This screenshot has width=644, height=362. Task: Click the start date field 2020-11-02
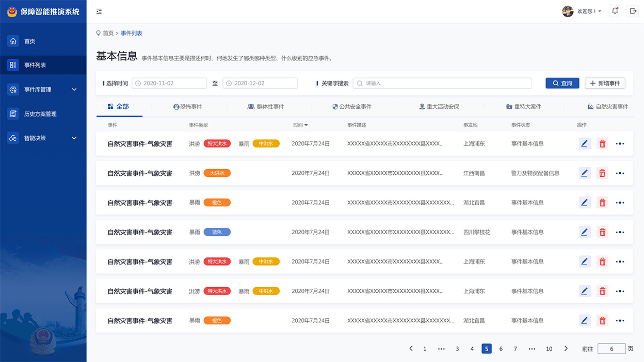coord(169,83)
